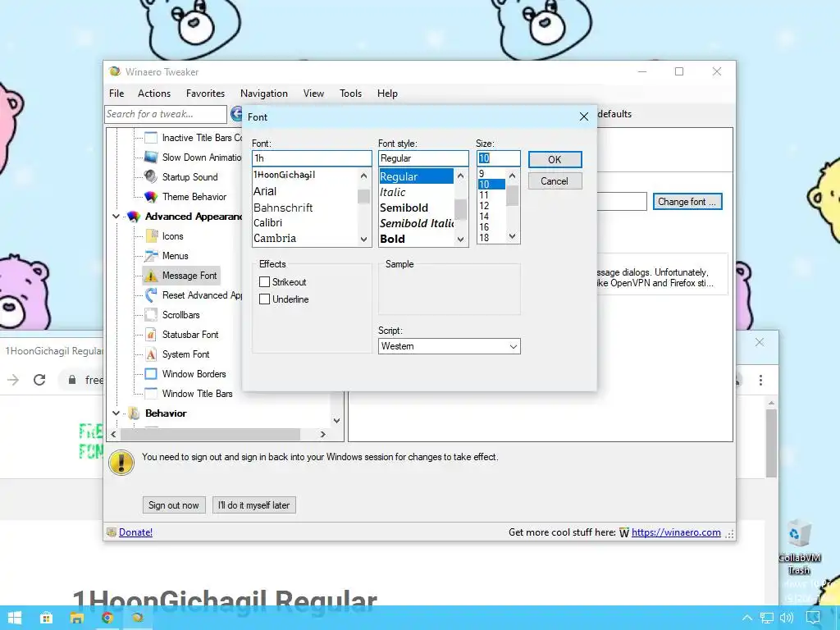Click the Window Title Bars icon

(151, 394)
